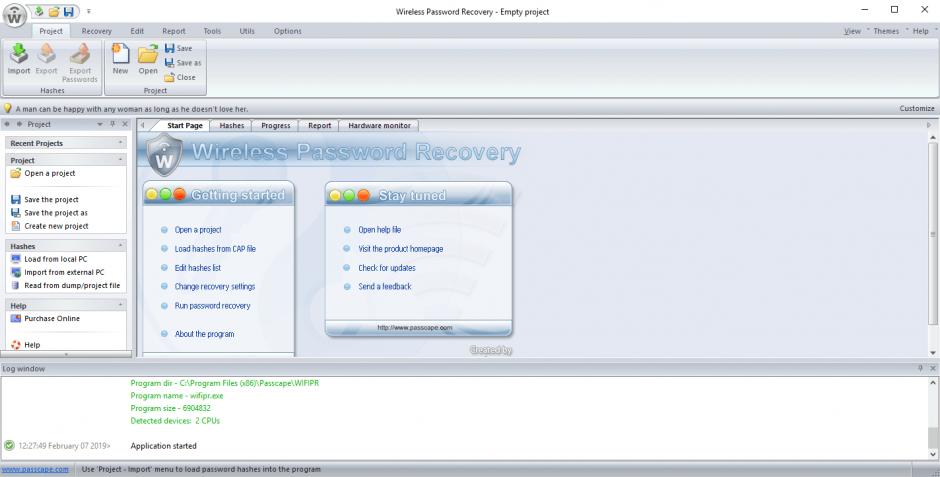Click Purchase Online in sidebar
Screen dimensions: 940x477
(46, 318)
